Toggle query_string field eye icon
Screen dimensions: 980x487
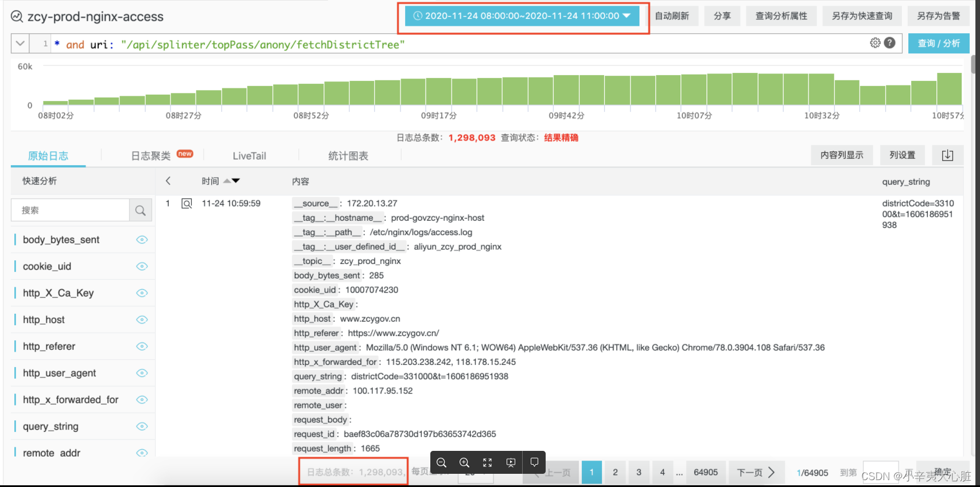(x=142, y=426)
